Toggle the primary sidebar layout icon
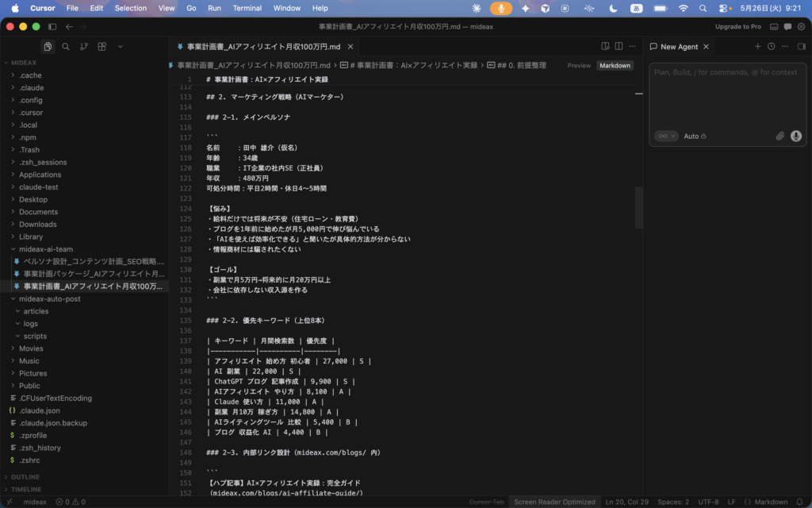This screenshot has height=508, width=812. (x=52, y=26)
